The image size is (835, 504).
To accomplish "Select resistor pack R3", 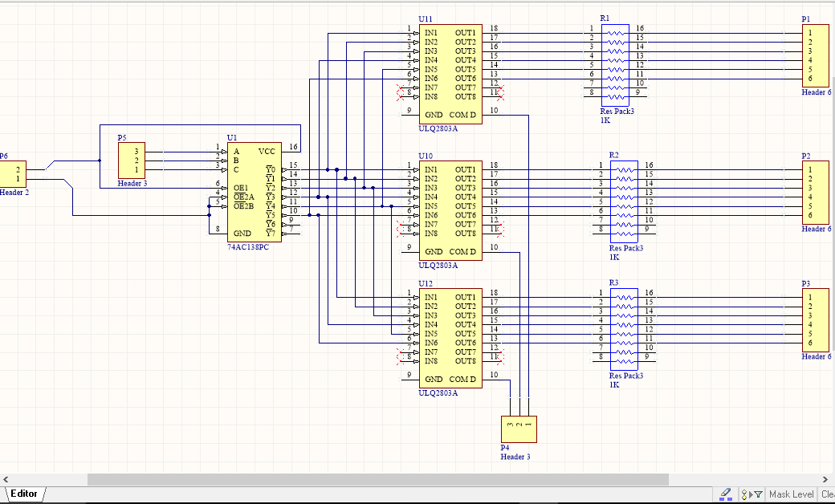I will 625,329.
